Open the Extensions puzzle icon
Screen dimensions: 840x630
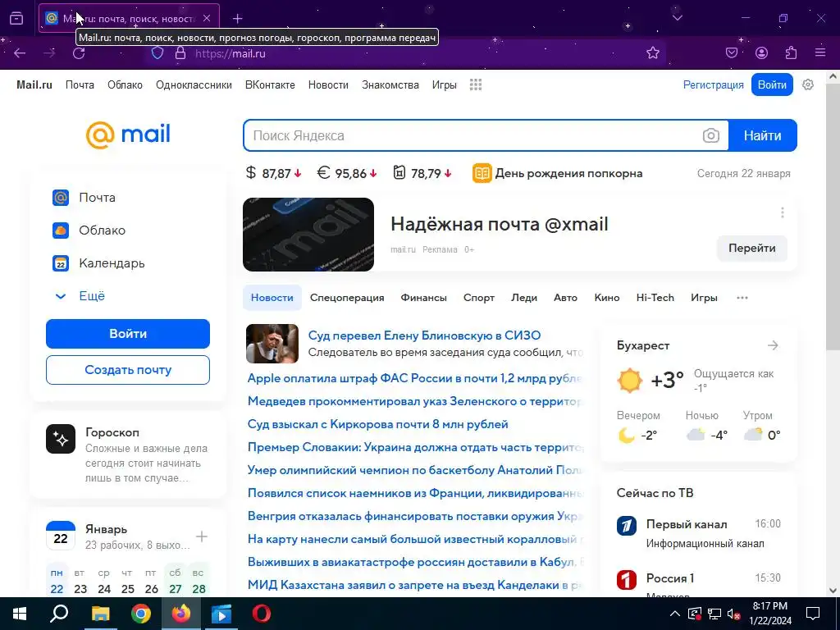[791, 53]
